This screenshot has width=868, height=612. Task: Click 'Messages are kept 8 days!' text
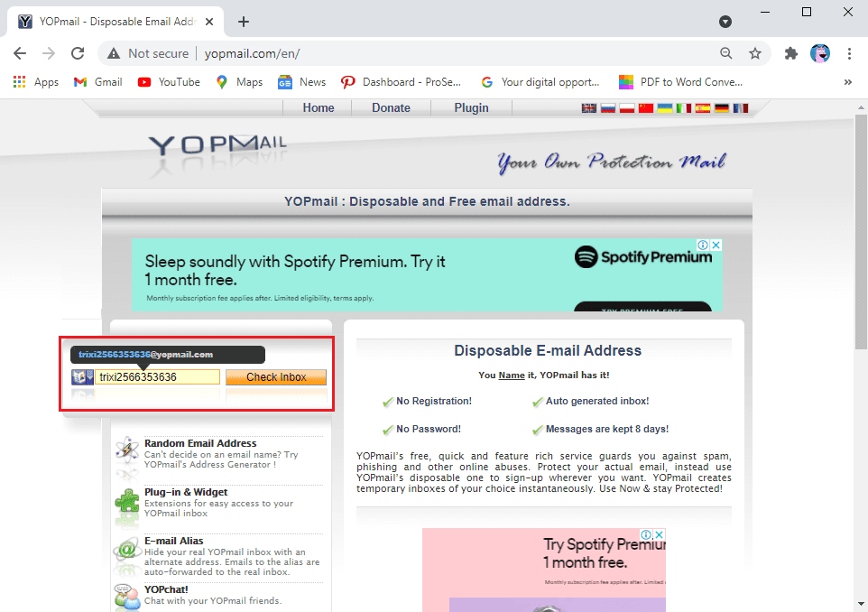tap(606, 430)
